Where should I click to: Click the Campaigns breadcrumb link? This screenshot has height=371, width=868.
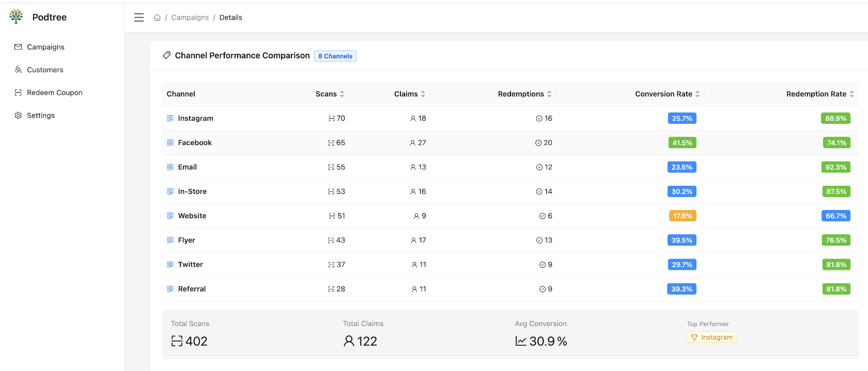[190, 18]
